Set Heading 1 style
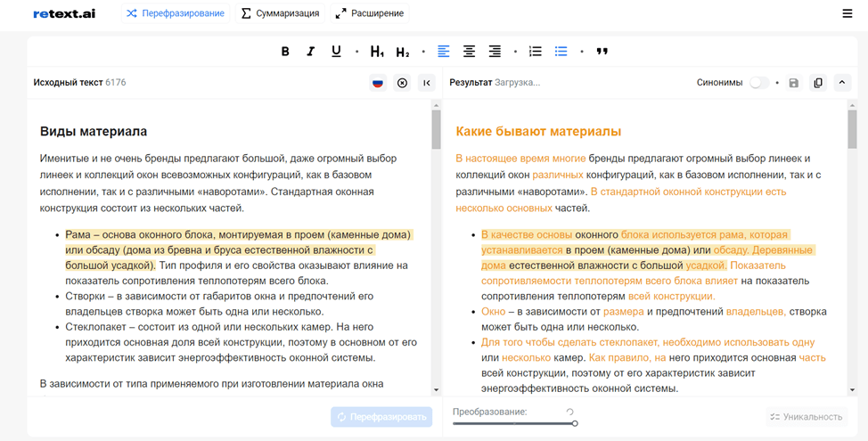Screen dimensions: 868x441 coord(377,52)
